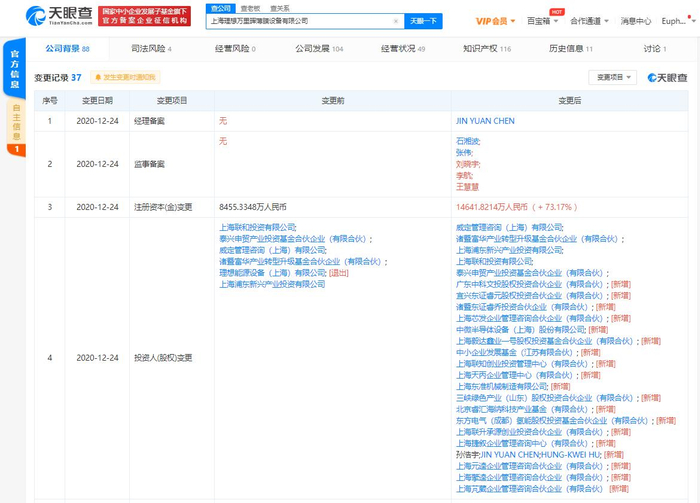Open 上海元逵企业管理咨询合伙企业 link

(x=529, y=466)
